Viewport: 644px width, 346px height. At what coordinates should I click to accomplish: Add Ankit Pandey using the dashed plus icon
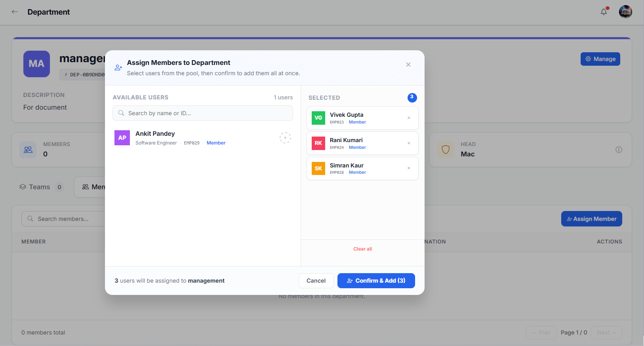(285, 138)
